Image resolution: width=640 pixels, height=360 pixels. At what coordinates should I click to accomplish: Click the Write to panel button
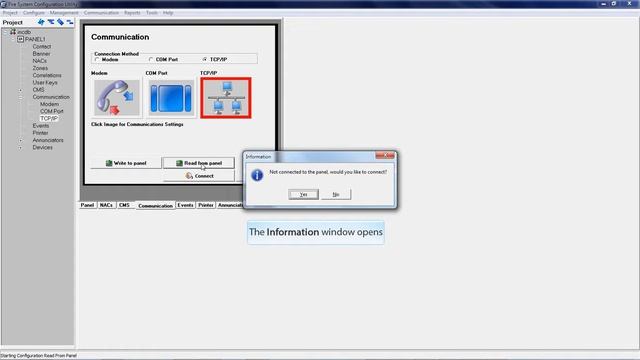126,163
